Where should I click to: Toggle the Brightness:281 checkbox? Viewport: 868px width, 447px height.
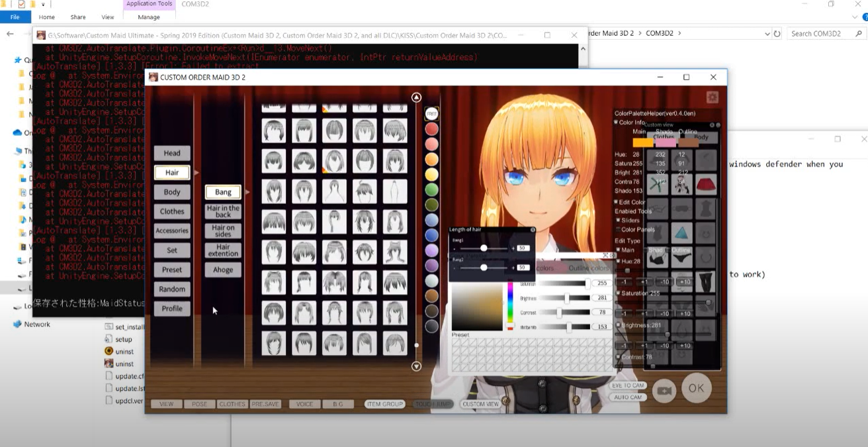619,325
